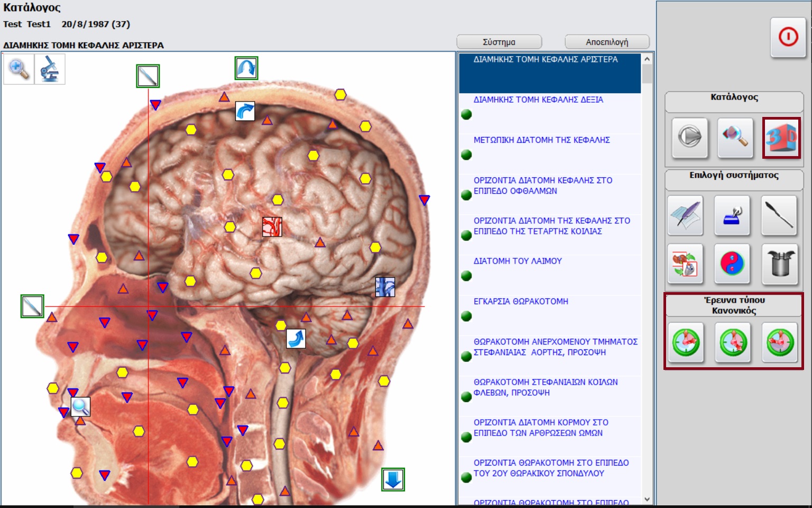The width and height of the screenshot is (812, 508).
Task: Click the organs exchange icon
Action: pyautogui.click(x=686, y=264)
